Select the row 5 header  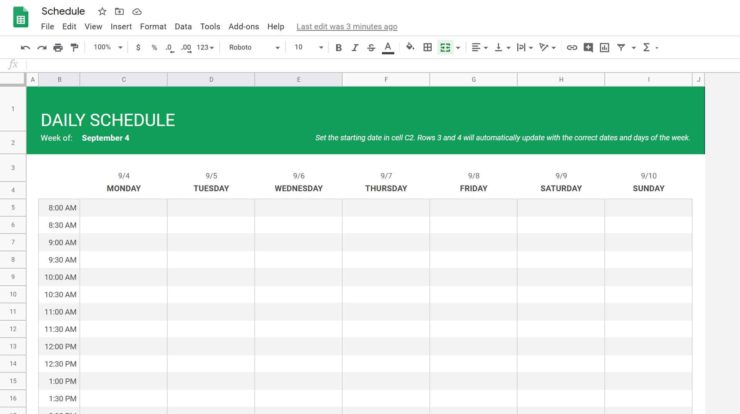pos(13,208)
